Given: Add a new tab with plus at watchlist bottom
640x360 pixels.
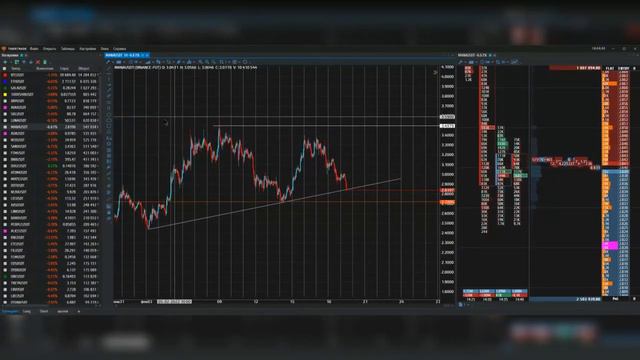Looking at the screenshot, I should coord(79,311).
